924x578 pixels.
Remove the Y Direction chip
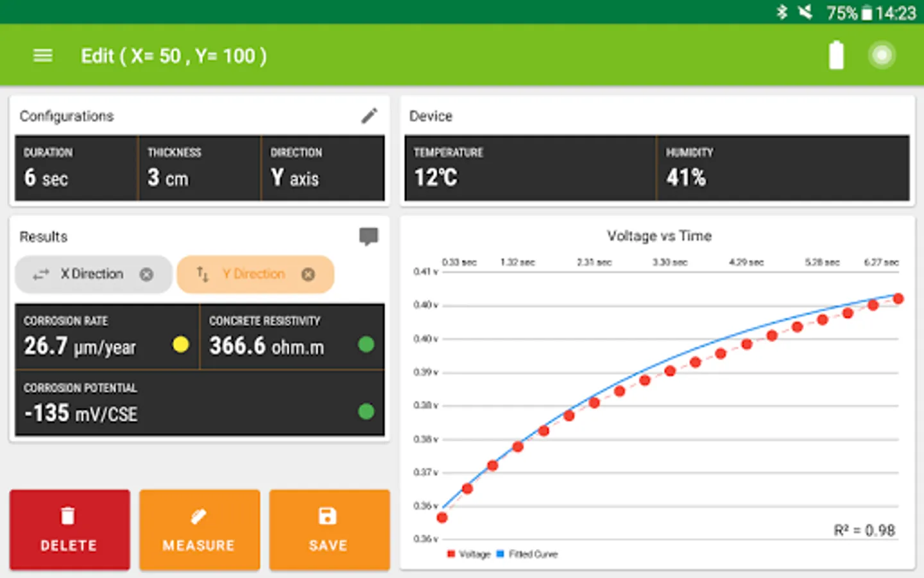point(308,274)
